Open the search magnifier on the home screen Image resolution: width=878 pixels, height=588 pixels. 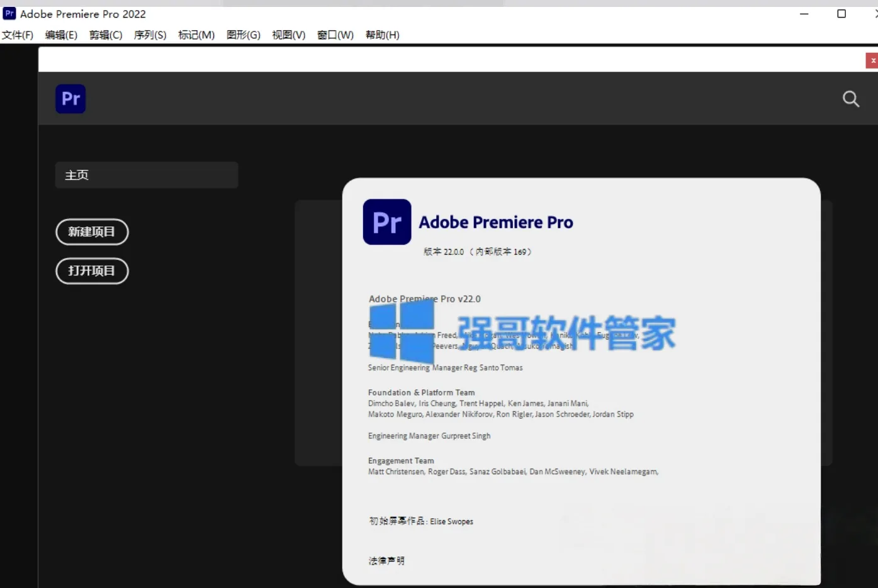tap(851, 99)
